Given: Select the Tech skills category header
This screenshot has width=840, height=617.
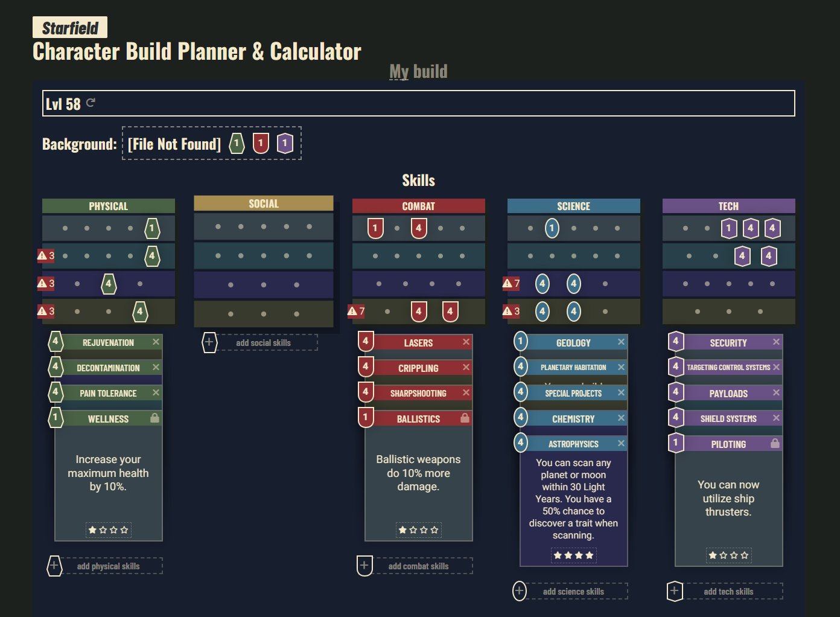Looking at the screenshot, I should (x=728, y=206).
